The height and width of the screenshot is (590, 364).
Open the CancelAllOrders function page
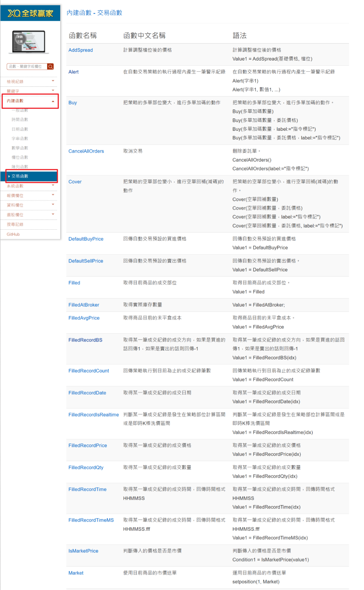(86, 151)
